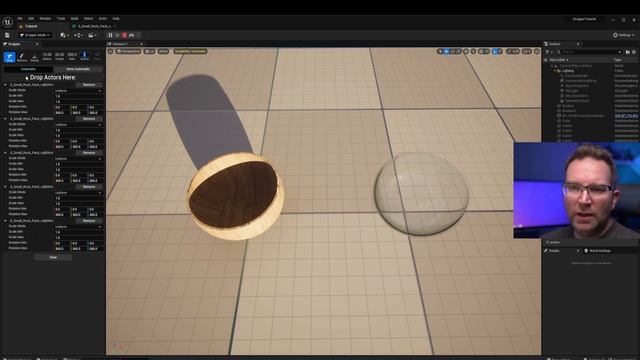Enable Automatic drop mode
The height and width of the screenshot is (360, 640).
pos(28,69)
